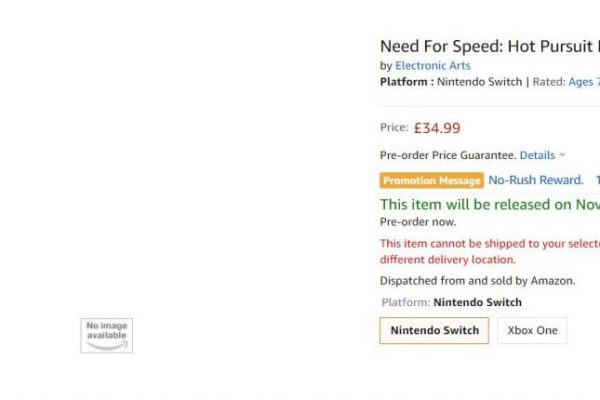Open the Ages rating link
Image resolution: width=600 pixels, height=400 pixels.
point(584,82)
